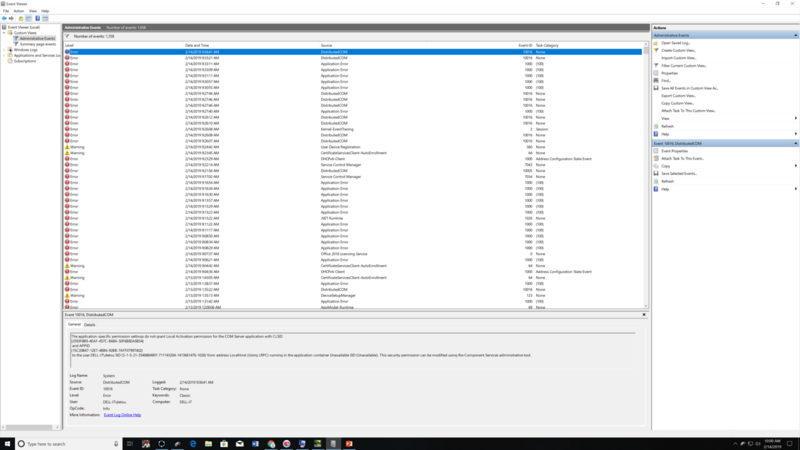
Task: Select the User Device Registration warning row
Action: (353, 147)
